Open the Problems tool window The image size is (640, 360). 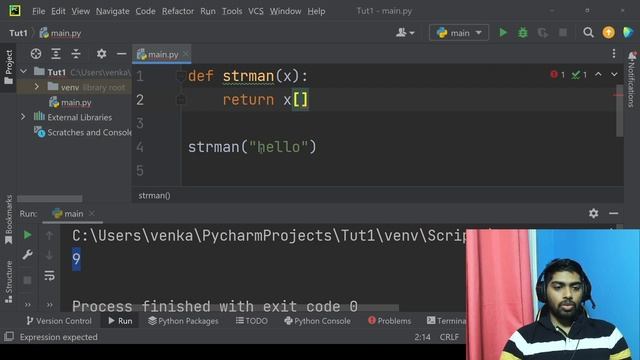389,321
